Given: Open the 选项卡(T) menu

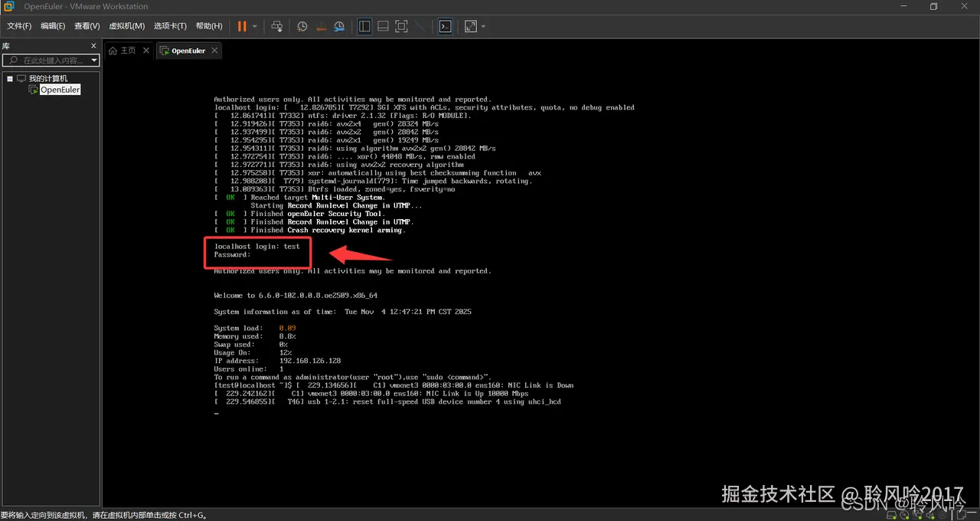Looking at the screenshot, I should click(x=170, y=26).
